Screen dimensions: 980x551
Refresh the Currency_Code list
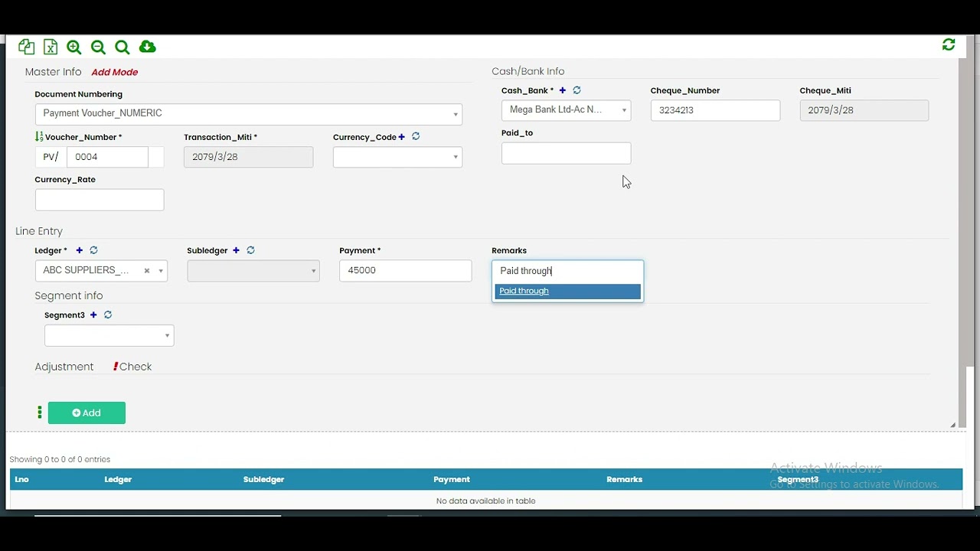click(x=416, y=136)
